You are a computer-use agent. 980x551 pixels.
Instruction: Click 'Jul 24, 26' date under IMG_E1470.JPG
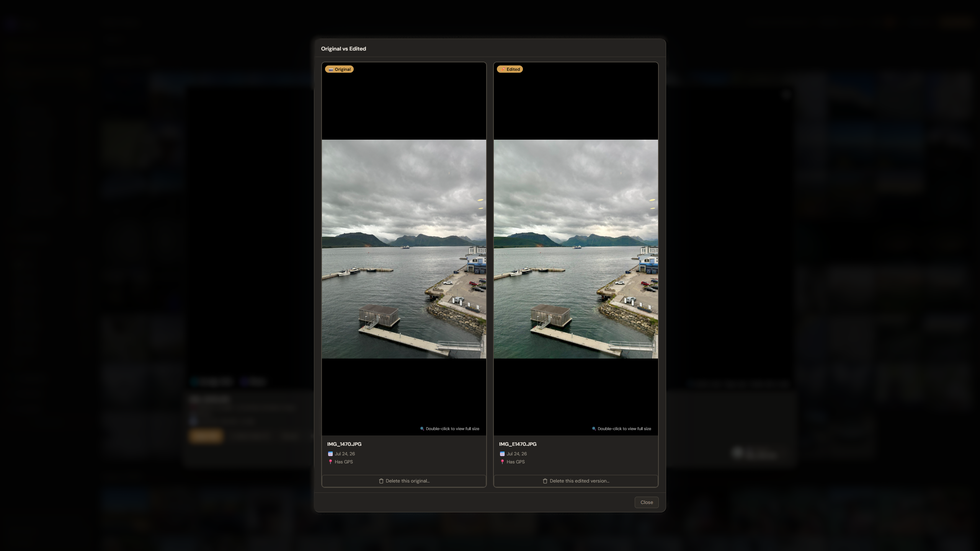click(x=517, y=454)
